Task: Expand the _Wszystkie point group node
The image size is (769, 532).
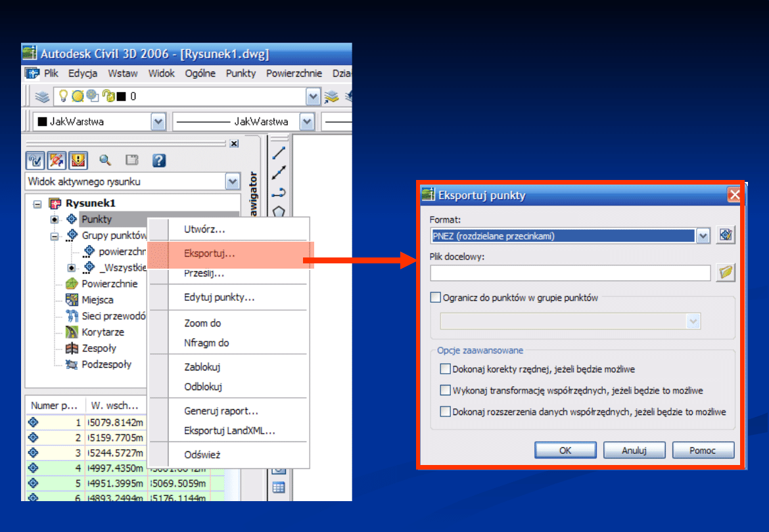Action: tap(72, 268)
